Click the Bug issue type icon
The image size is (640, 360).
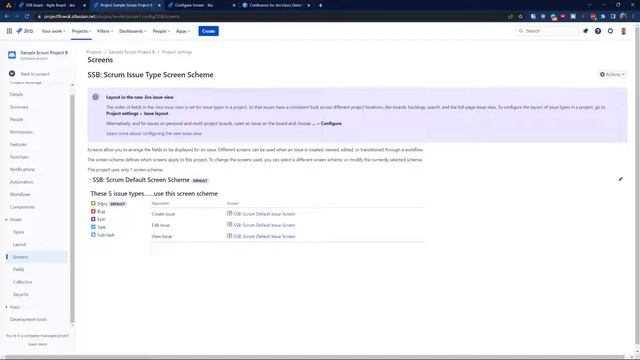click(x=93, y=211)
